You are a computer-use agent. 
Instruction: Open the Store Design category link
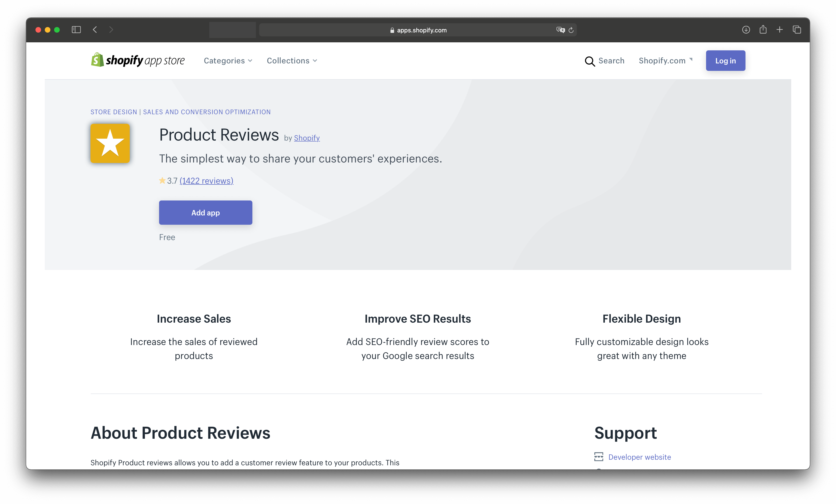[114, 112]
